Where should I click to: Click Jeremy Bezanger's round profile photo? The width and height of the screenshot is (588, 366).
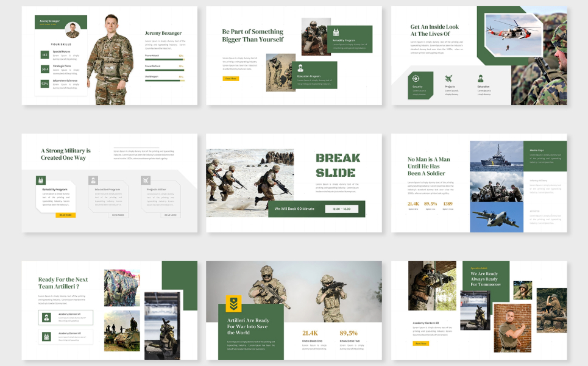click(73, 29)
